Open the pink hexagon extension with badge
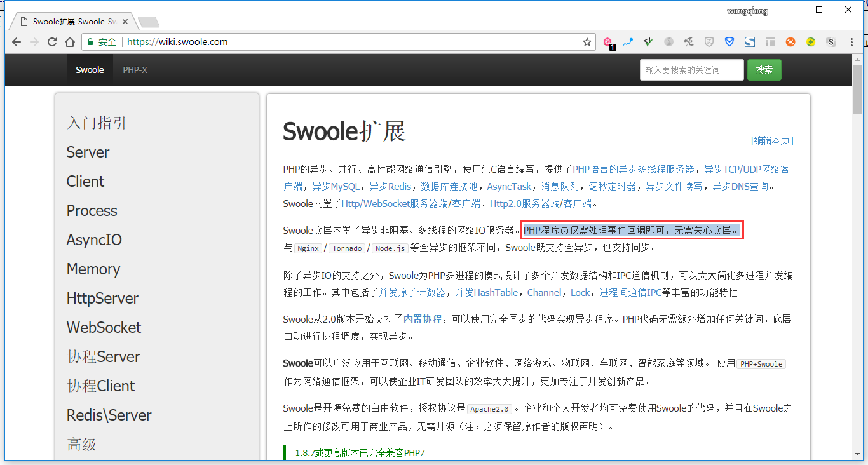Viewport: 868px width, 465px height. click(607, 42)
